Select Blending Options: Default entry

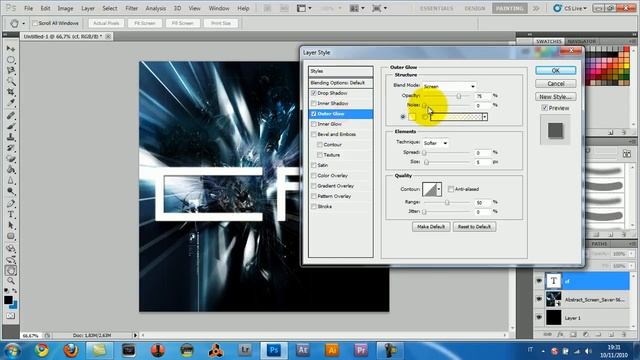[x=341, y=83]
